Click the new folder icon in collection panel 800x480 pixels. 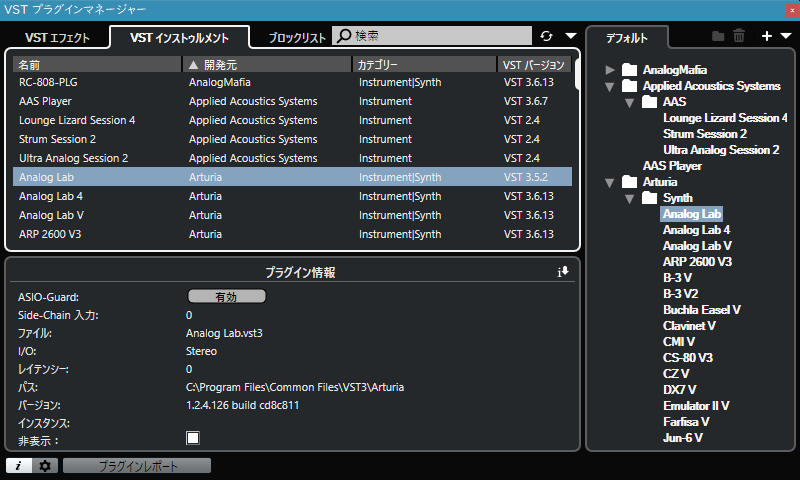(718, 36)
